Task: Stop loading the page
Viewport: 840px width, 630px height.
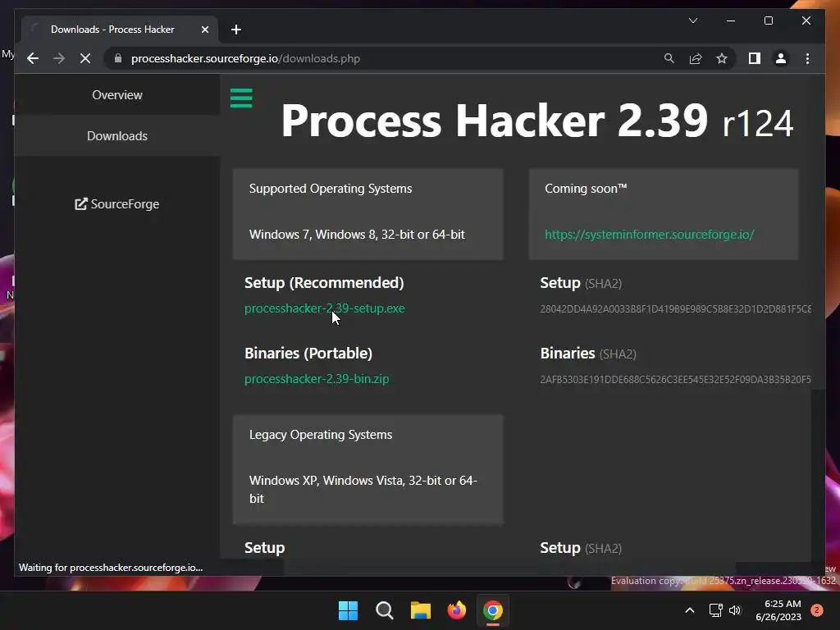Action: pyautogui.click(x=85, y=58)
